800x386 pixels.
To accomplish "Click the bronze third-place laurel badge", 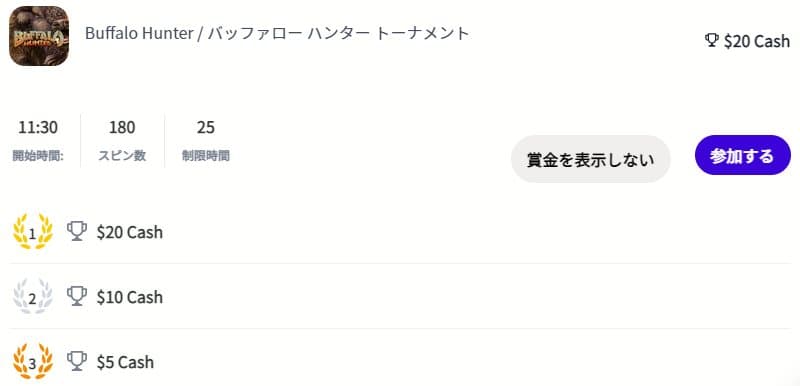I will tap(33, 362).
